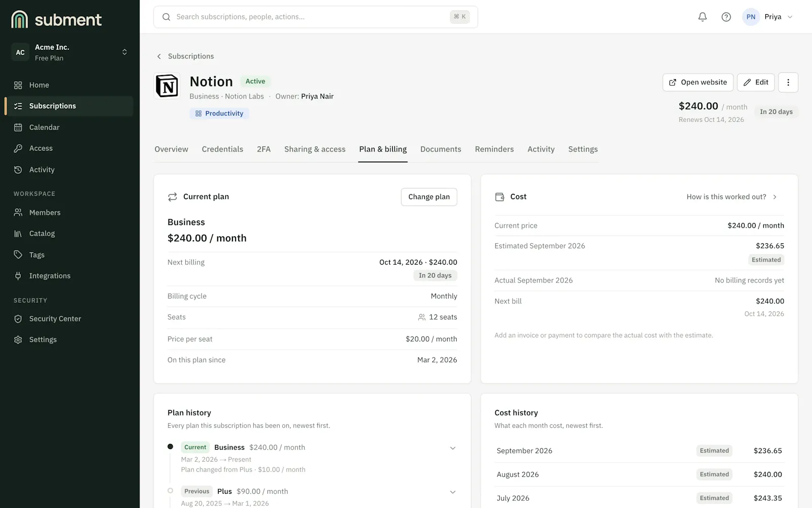The height and width of the screenshot is (508, 812).
Task: Go to Home in sidebar
Action: tap(69, 85)
